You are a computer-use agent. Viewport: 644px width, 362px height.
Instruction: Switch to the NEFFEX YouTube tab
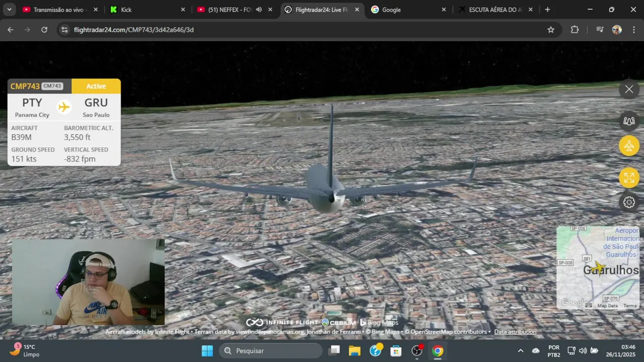229,10
